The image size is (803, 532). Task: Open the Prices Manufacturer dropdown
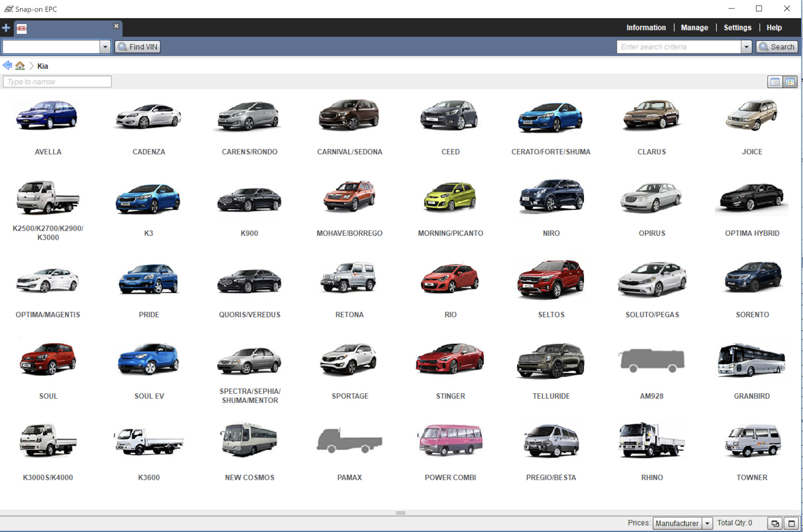coord(707,523)
